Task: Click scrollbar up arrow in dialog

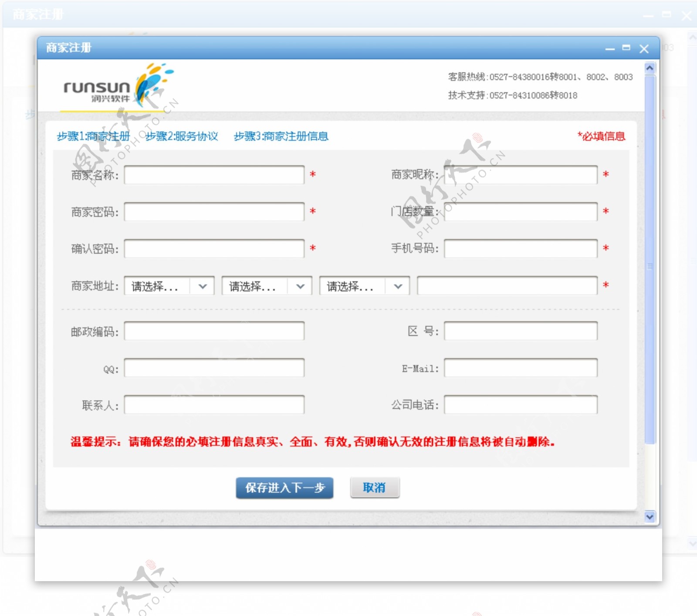Action: (650, 68)
